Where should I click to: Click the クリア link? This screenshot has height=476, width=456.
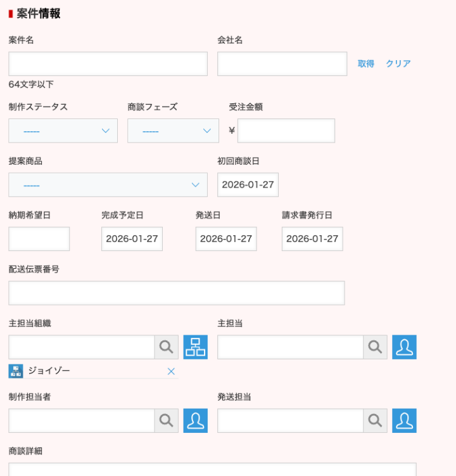(x=398, y=64)
